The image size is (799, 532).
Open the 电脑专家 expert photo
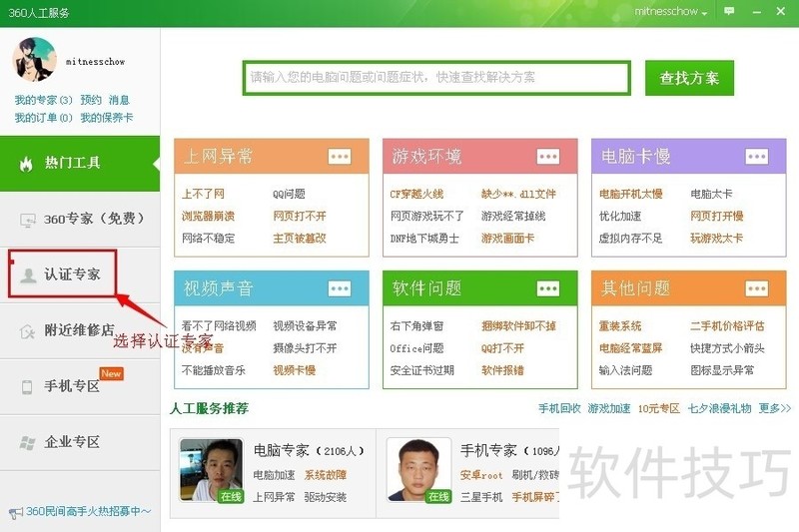tap(211, 470)
